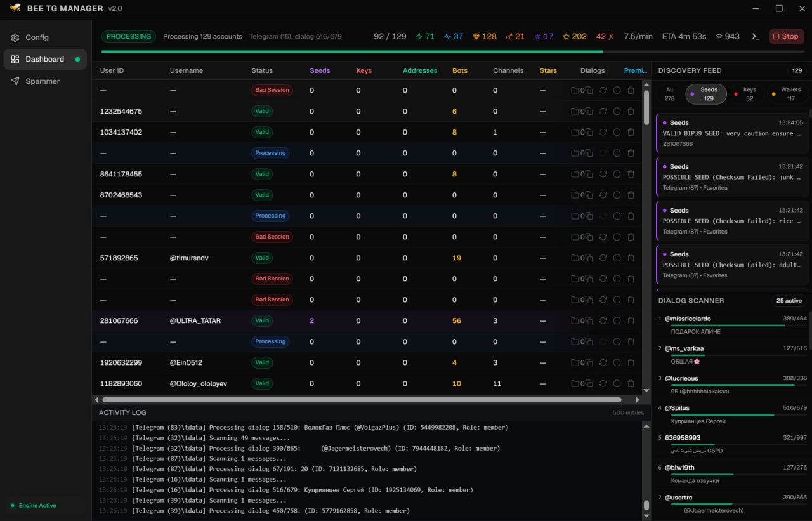Image resolution: width=812 pixels, height=521 pixels.
Task: Click the copy icon in the 1232544675 row
Action: (589, 111)
